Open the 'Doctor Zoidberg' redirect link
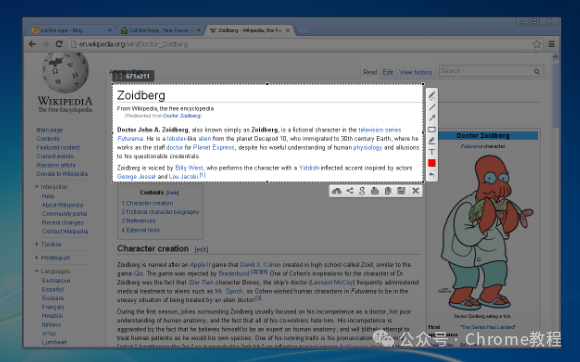The height and width of the screenshot is (362, 580). [182, 116]
